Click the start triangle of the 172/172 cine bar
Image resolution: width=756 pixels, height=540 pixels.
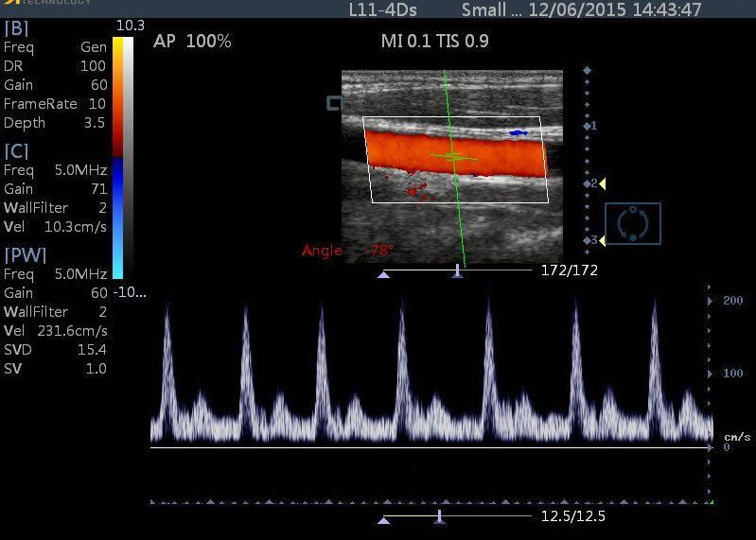coord(383,275)
